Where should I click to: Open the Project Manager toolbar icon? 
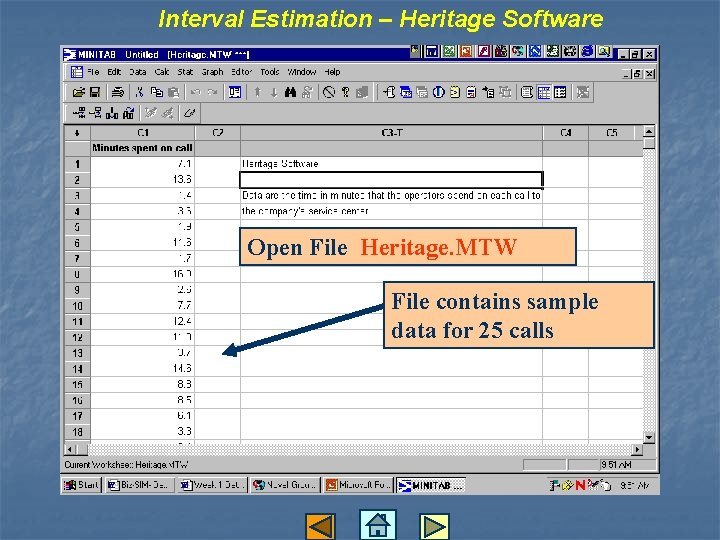click(x=560, y=92)
